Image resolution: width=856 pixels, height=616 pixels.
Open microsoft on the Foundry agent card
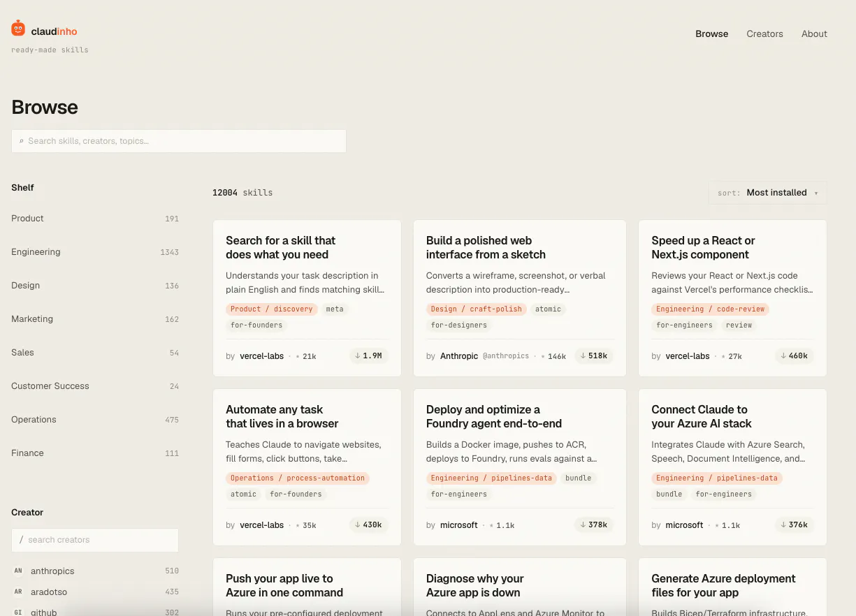pos(459,525)
